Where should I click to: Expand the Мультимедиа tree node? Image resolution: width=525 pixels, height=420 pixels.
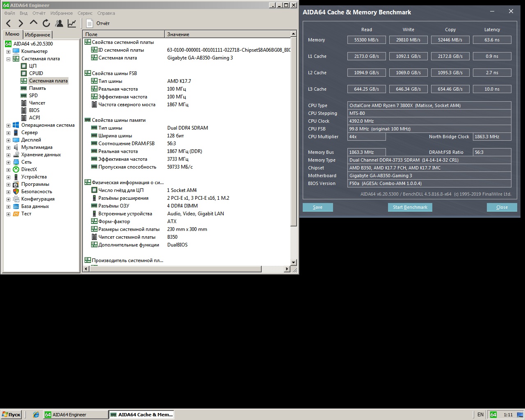pos(8,148)
